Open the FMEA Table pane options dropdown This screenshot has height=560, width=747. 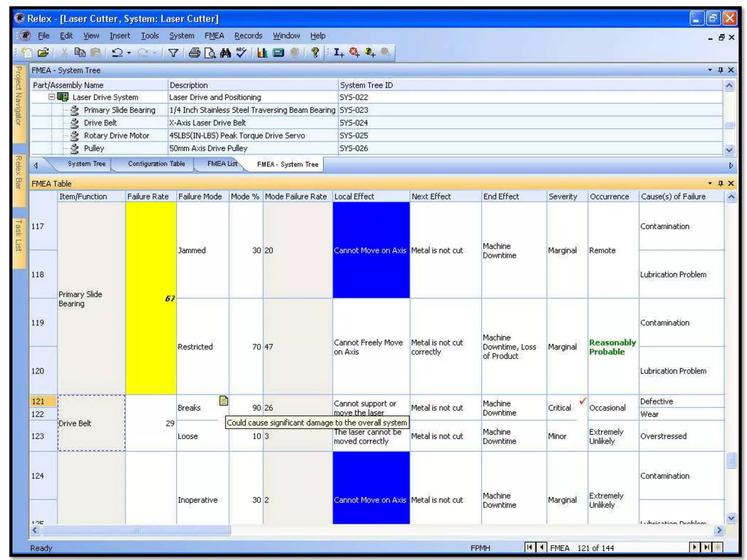pos(710,183)
